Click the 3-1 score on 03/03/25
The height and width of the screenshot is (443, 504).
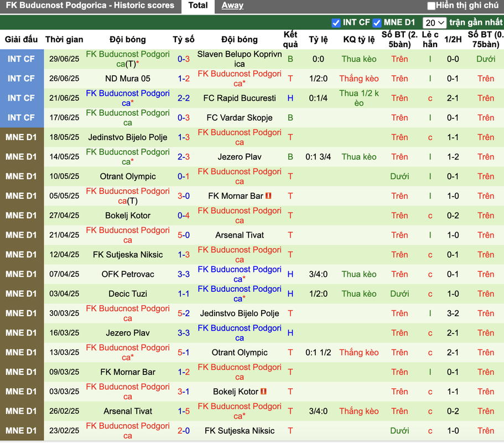pyautogui.click(x=184, y=392)
